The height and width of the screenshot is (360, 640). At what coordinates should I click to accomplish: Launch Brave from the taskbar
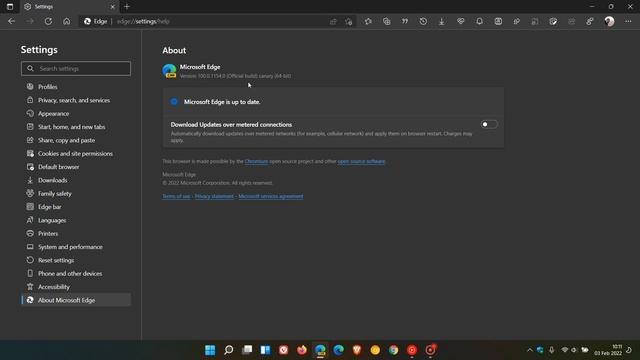coord(357,350)
